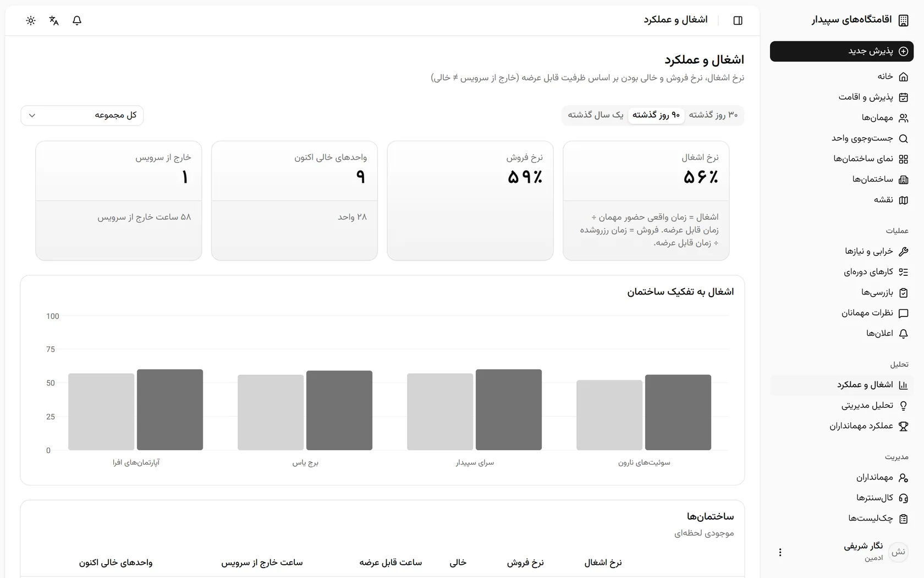Screen dimensions: 924x578
Task: Open the چک‌لیست‌ها sidebar link
Action: (x=842, y=519)
